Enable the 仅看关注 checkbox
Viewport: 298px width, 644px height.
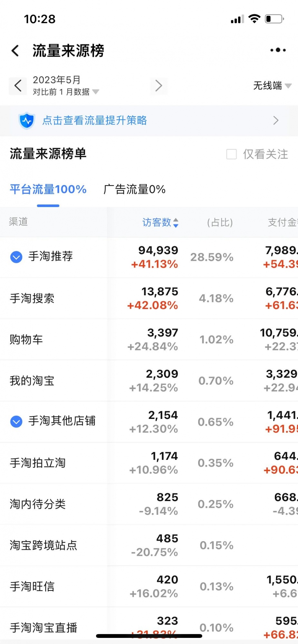pyautogui.click(x=232, y=154)
